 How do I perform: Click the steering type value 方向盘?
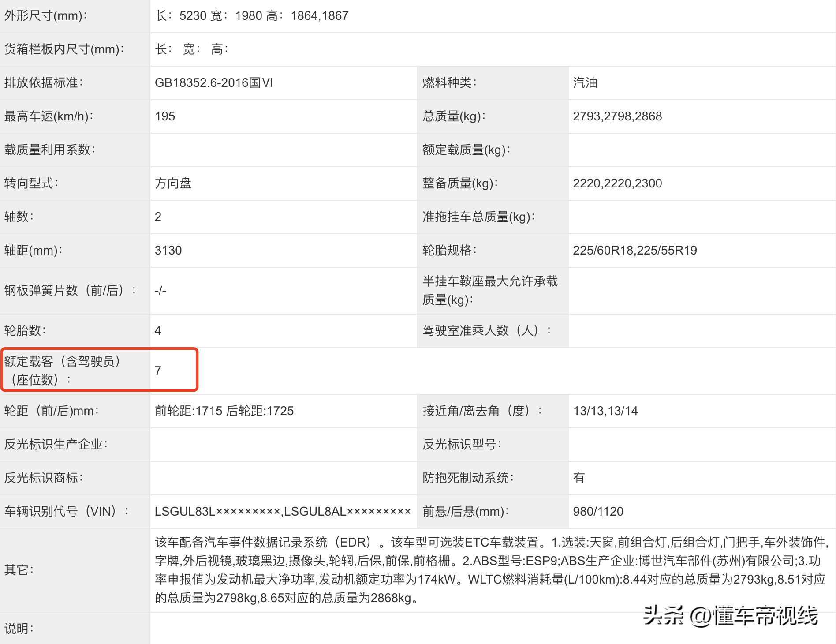click(x=173, y=183)
